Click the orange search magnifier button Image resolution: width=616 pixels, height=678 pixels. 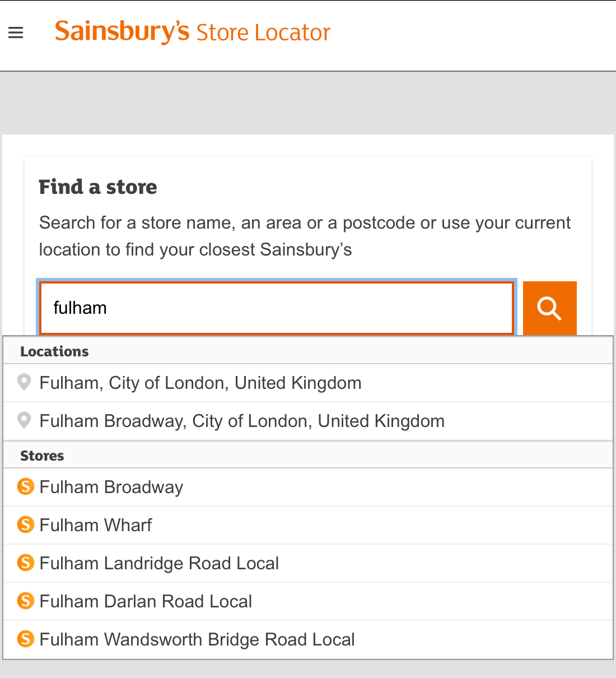click(549, 308)
